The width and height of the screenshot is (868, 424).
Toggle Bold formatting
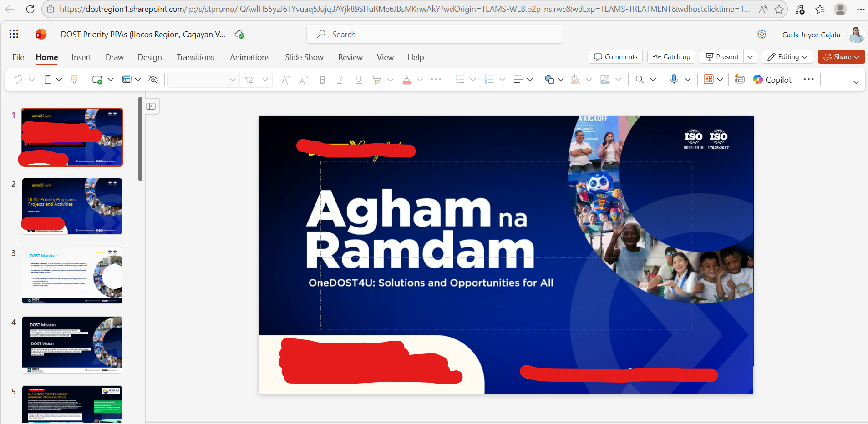point(323,80)
